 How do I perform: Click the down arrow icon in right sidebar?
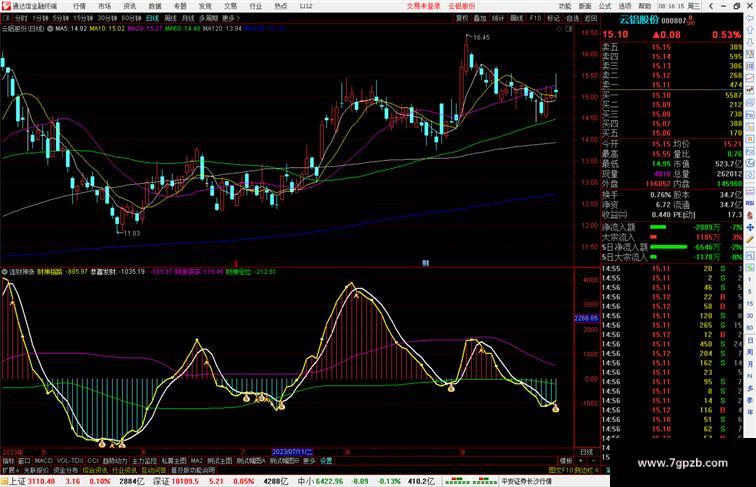[x=750, y=42]
